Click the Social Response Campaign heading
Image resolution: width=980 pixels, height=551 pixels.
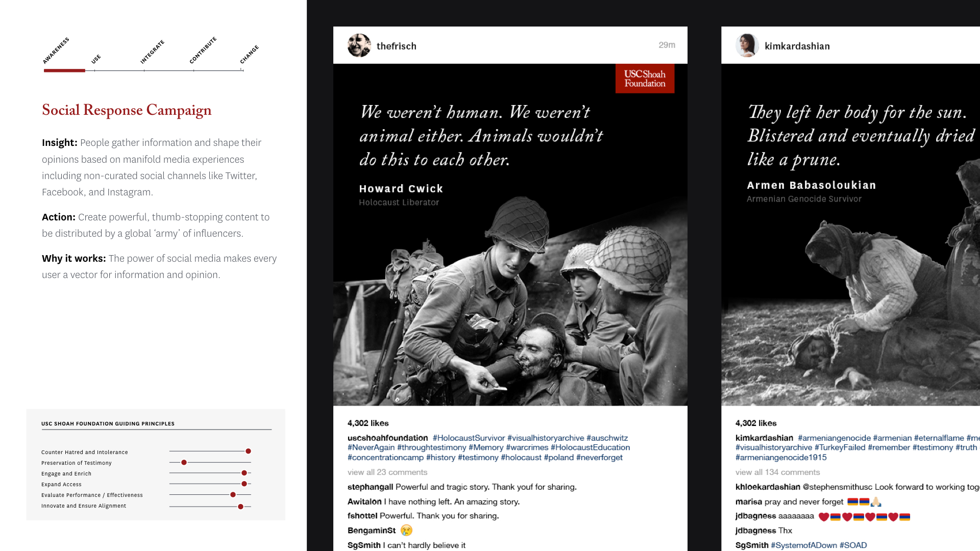(127, 111)
